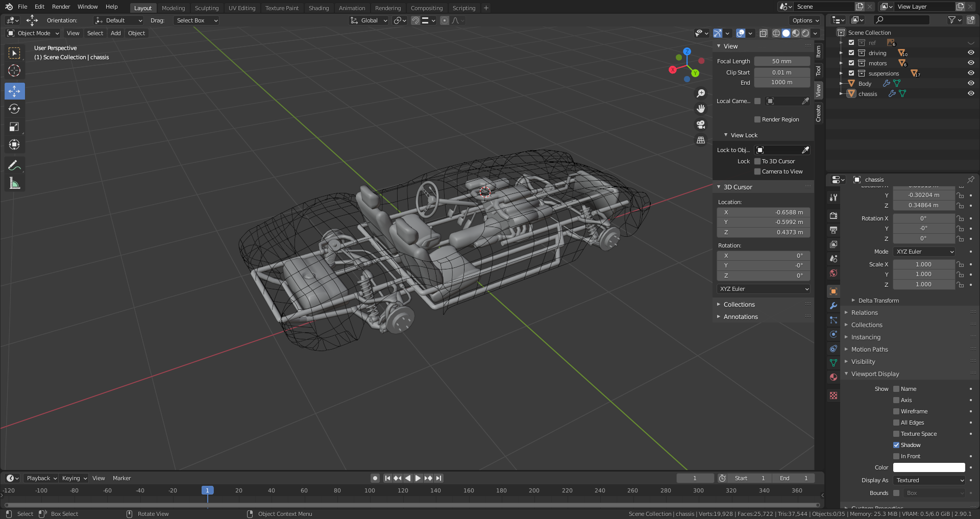The height and width of the screenshot is (519, 980).
Task: Open the Display As Textured dropdown
Action: (x=929, y=480)
